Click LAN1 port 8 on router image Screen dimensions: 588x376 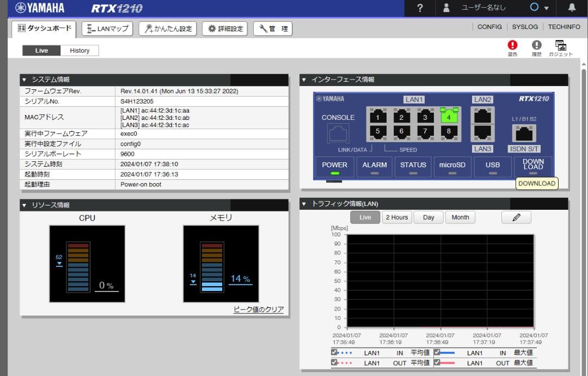pos(449,132)
